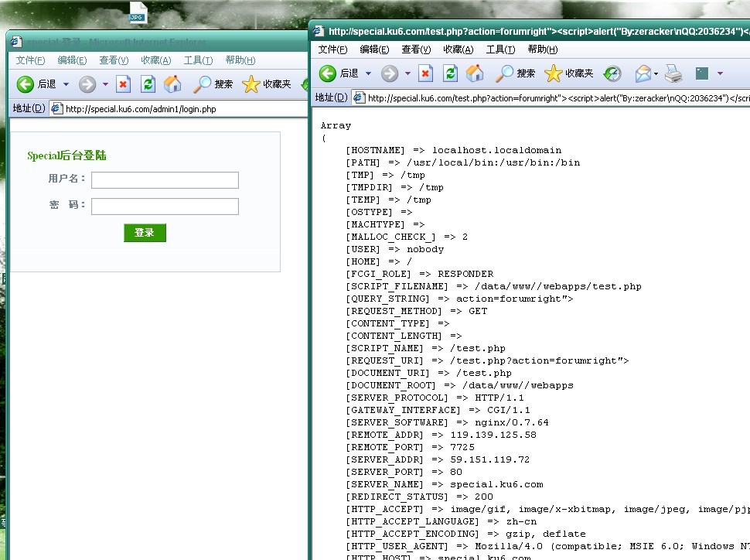Click Back arrow in the login window
This screenshot has width=750, height=560.
coord(26,84)
